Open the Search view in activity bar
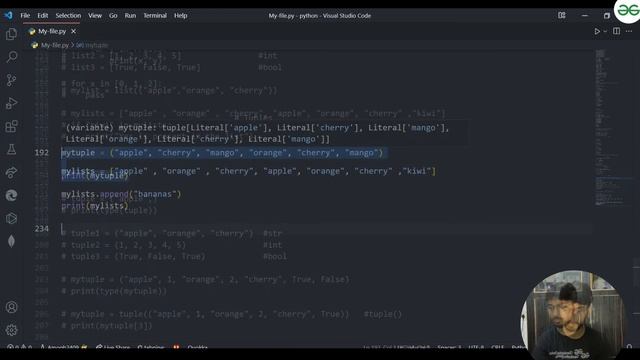This screenshot has height=360, width=640. tap(11, 57)
